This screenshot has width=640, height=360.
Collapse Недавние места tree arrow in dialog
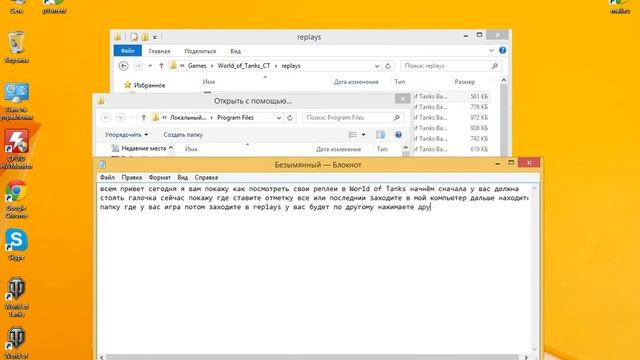171,148
